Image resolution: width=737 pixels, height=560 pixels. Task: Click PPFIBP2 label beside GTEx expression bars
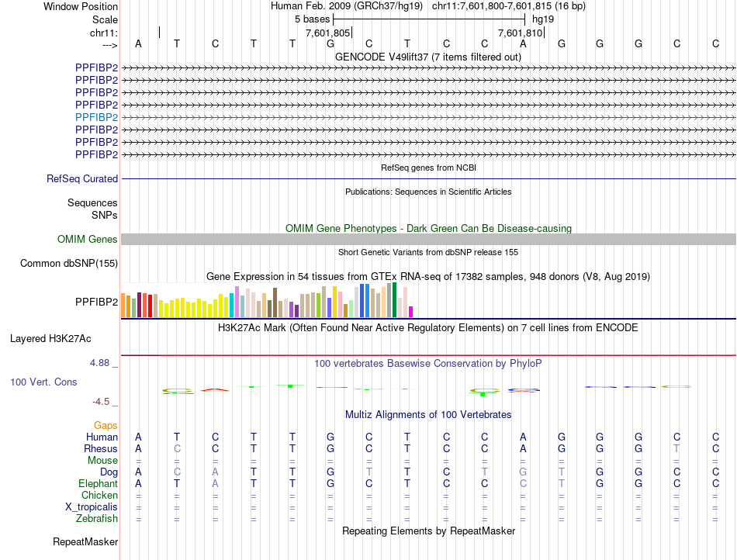click(96, 302)
